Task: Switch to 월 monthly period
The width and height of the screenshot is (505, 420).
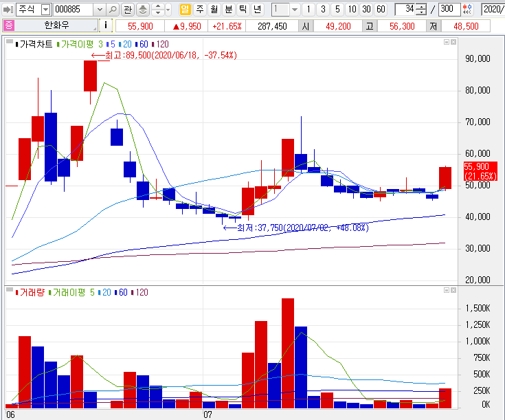Action: (214, 10)
